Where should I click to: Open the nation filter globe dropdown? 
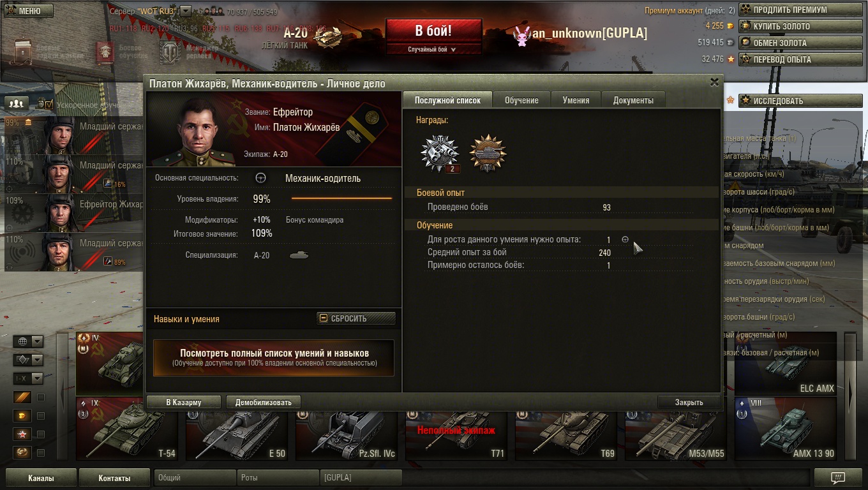tap(28, 341)
